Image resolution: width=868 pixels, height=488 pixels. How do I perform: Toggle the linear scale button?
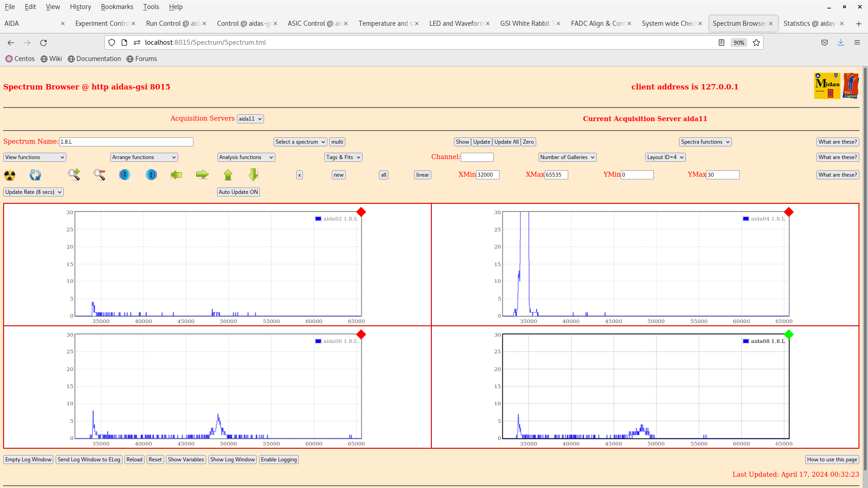(x=422, y=175)
